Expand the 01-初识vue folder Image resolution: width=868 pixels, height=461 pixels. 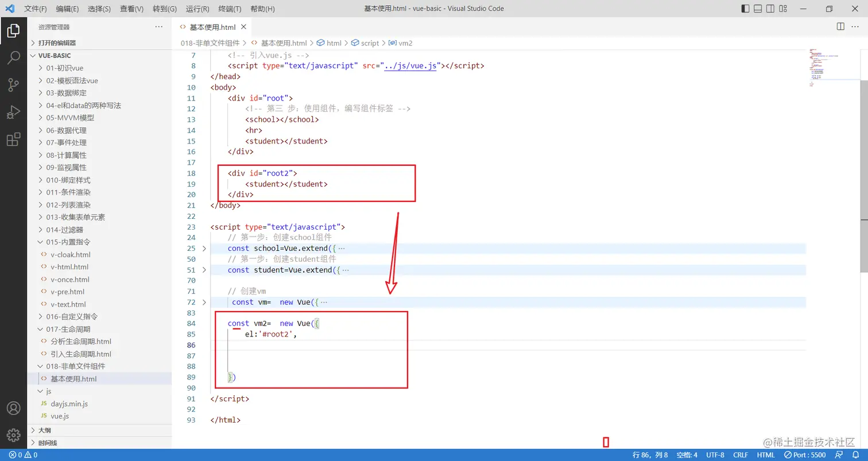[99, 68]
